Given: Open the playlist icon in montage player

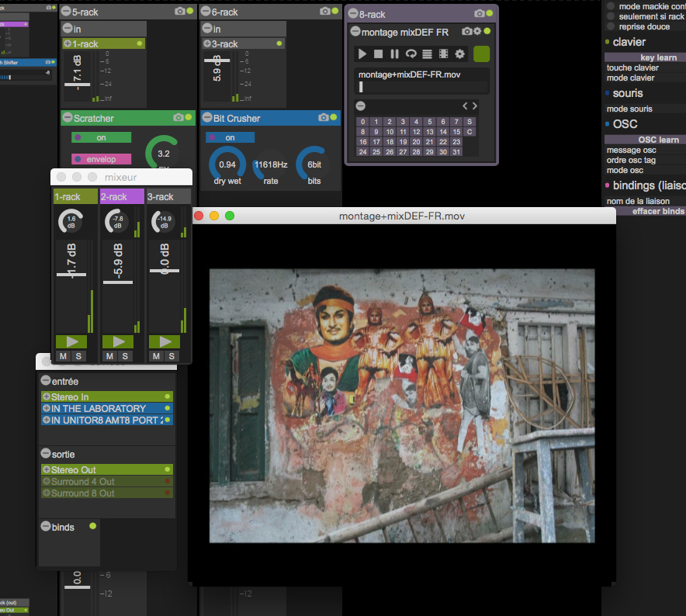Looking at the screenshot, I should point(427,54).
